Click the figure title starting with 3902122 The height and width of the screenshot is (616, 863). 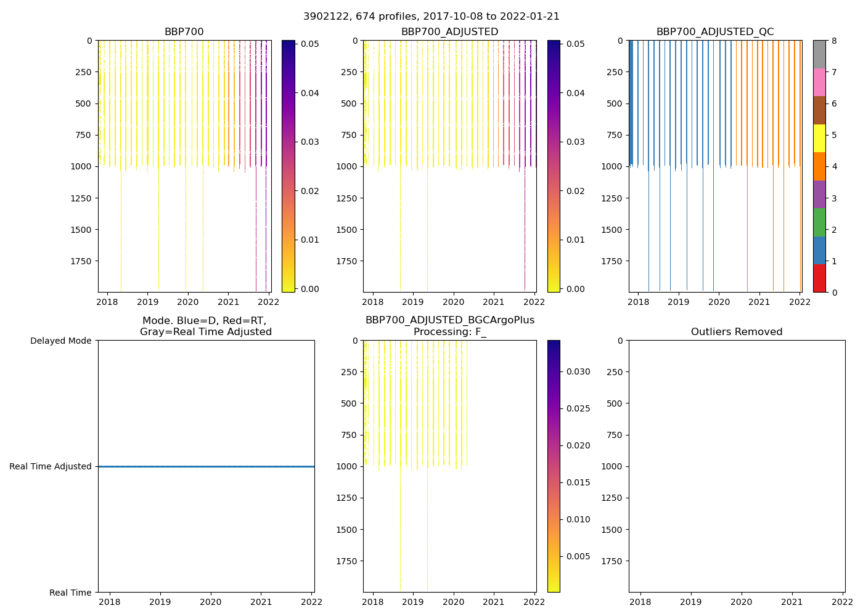click(x=431, y=17)
